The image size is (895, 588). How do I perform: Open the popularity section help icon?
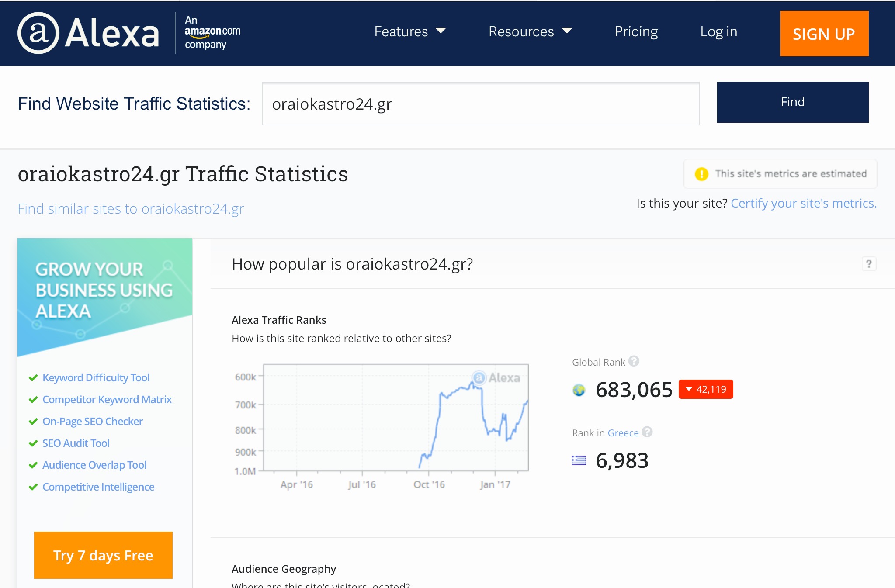pyautogui.click(x=869, y=264)
